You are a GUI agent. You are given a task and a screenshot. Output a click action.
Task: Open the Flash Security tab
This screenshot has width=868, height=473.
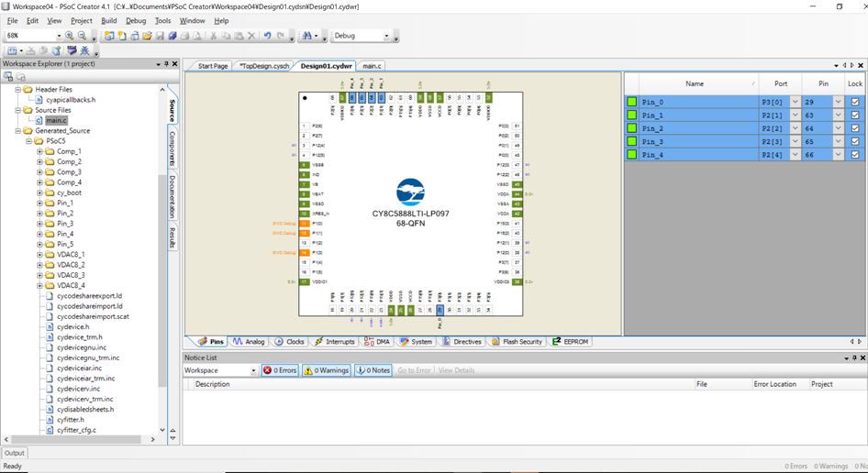click(x=517, y=341)
